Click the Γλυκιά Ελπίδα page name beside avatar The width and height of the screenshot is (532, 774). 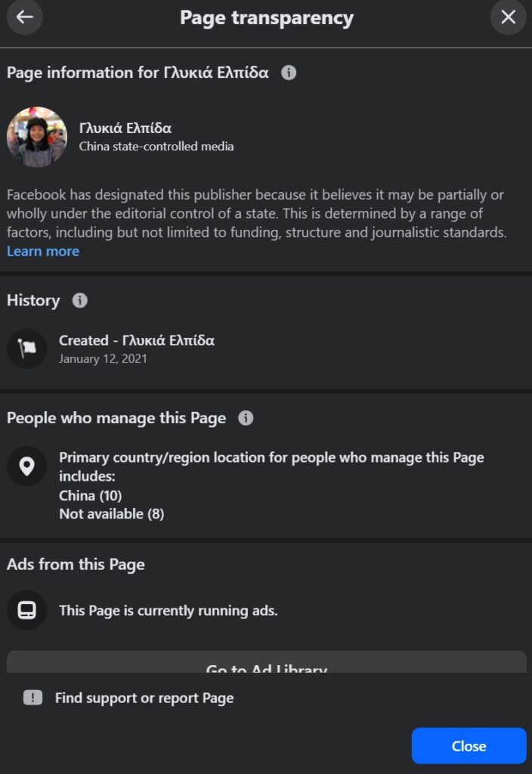pos(125,128)
